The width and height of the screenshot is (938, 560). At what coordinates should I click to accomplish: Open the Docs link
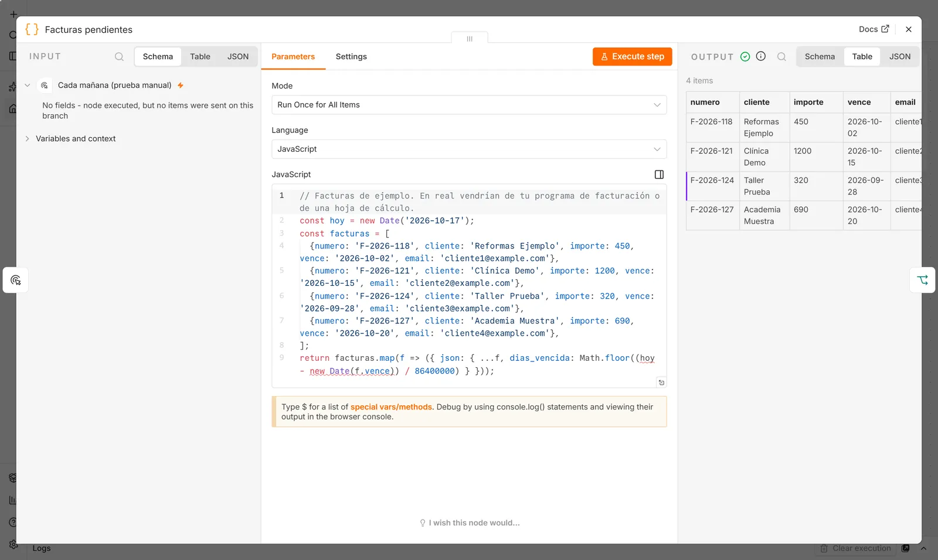pos(874,29)
